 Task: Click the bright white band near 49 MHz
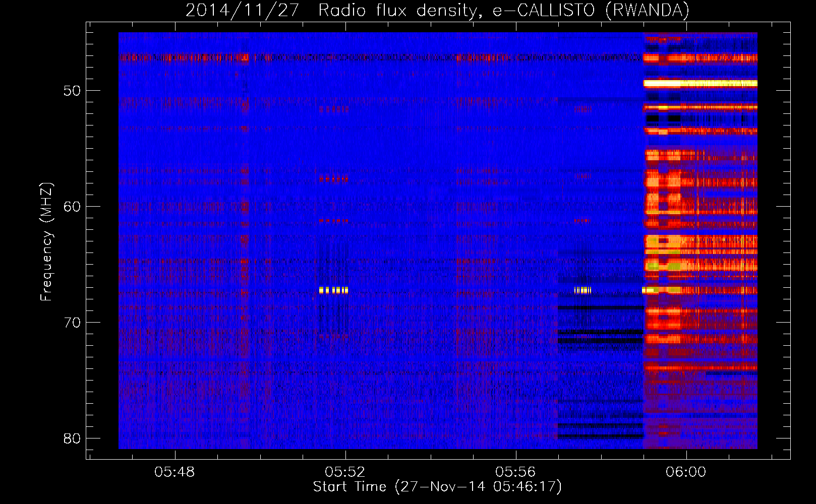pyautogui.click(x=701, y=83)
